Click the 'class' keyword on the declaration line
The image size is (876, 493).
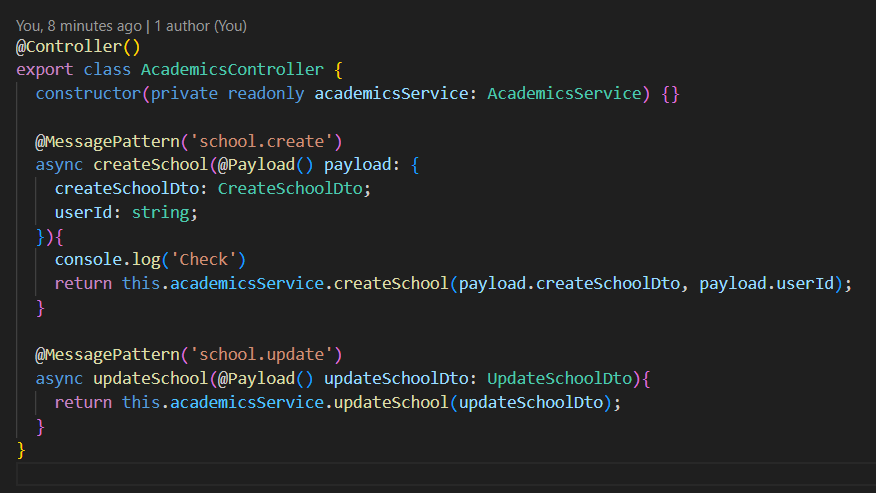pyautogui.click(x=107, y=69)
